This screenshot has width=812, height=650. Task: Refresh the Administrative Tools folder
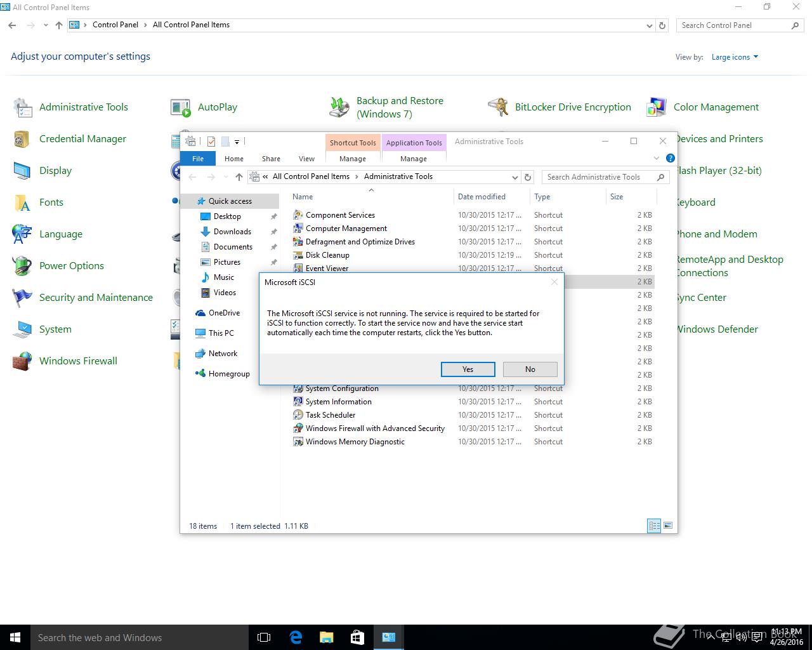click(x=528, y=177)
